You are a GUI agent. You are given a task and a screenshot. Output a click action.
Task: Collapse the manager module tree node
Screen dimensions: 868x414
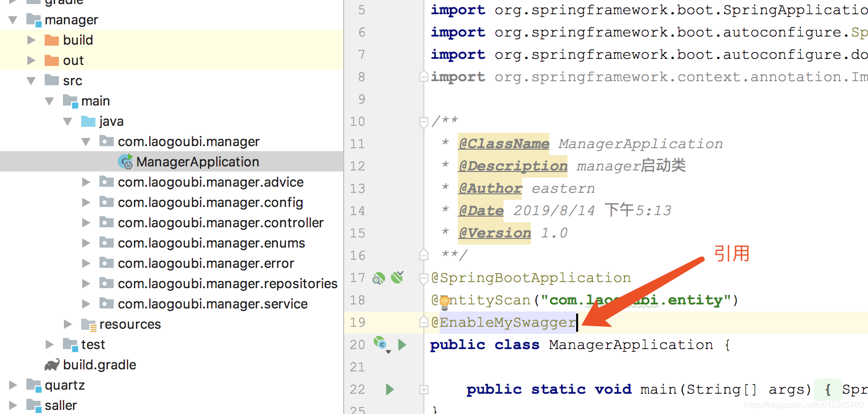(x=13, y=20)
